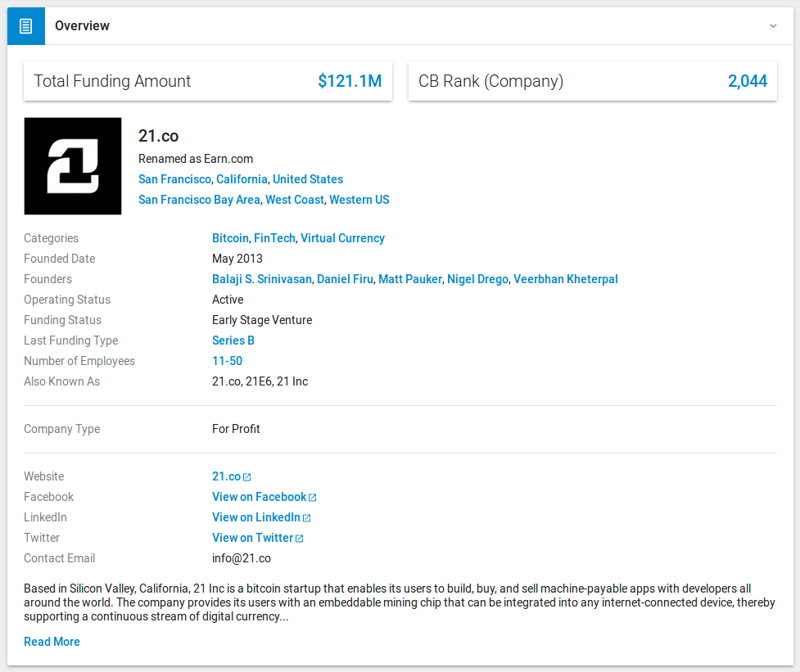Open the California location link
The height and width of the screenshot is (672, 800).
tap(242, 179)
